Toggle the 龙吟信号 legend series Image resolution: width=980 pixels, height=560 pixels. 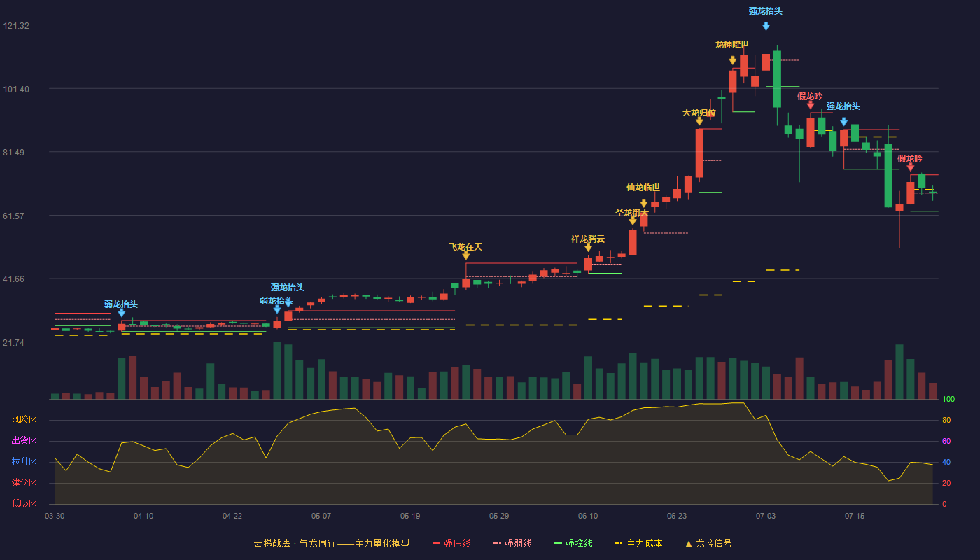[708, 543]
